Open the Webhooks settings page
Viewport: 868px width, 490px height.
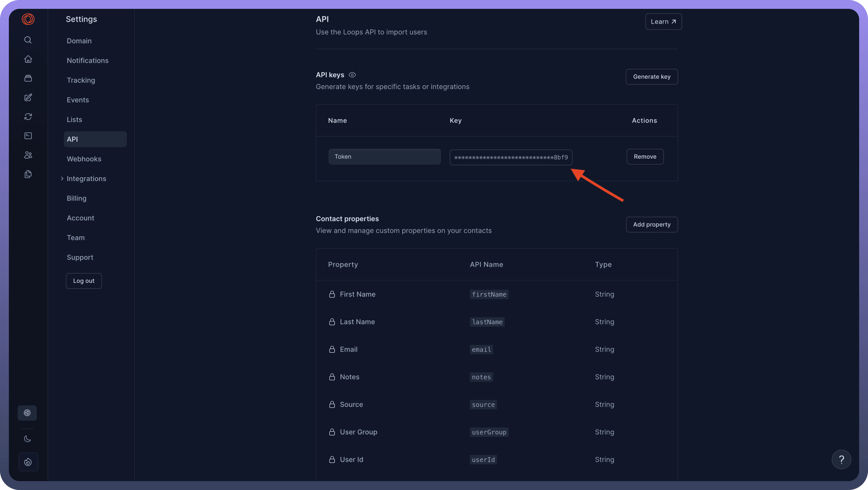[84, 159]
